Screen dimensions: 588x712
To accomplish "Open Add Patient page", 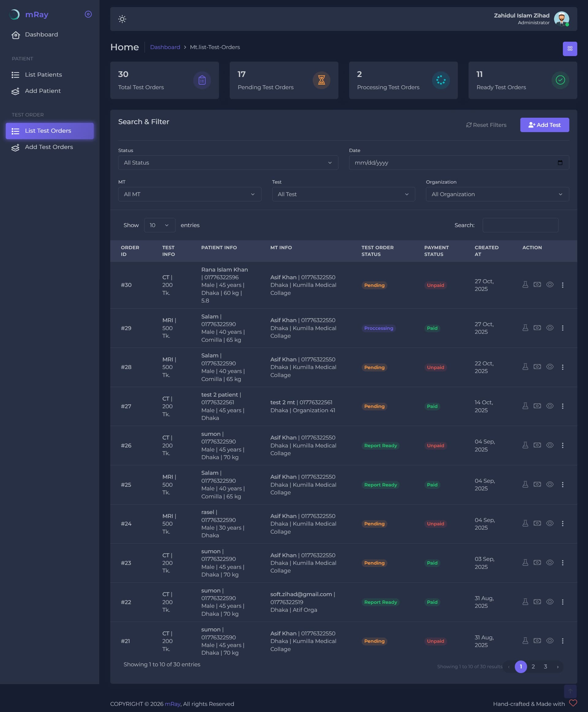I will click(x=49, y=91).
